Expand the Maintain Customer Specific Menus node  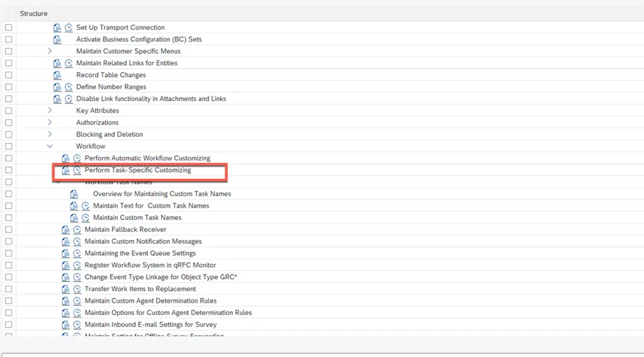tap(50, 51)
